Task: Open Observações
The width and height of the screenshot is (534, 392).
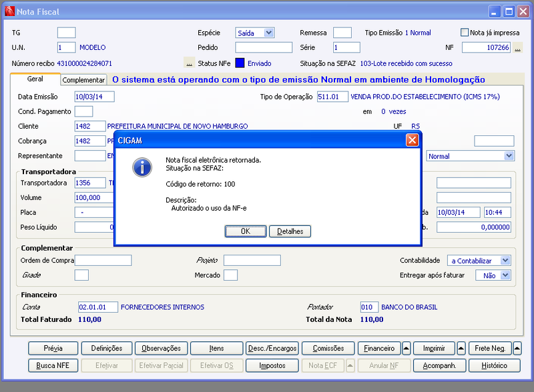Action: pyautogui.click(x=161, y=348)
